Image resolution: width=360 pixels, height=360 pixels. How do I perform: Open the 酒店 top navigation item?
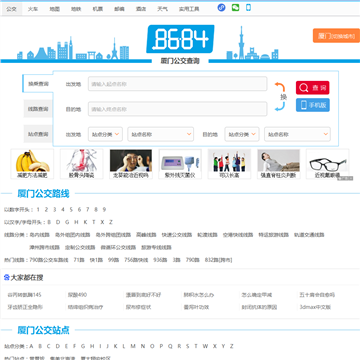point(141,9)
